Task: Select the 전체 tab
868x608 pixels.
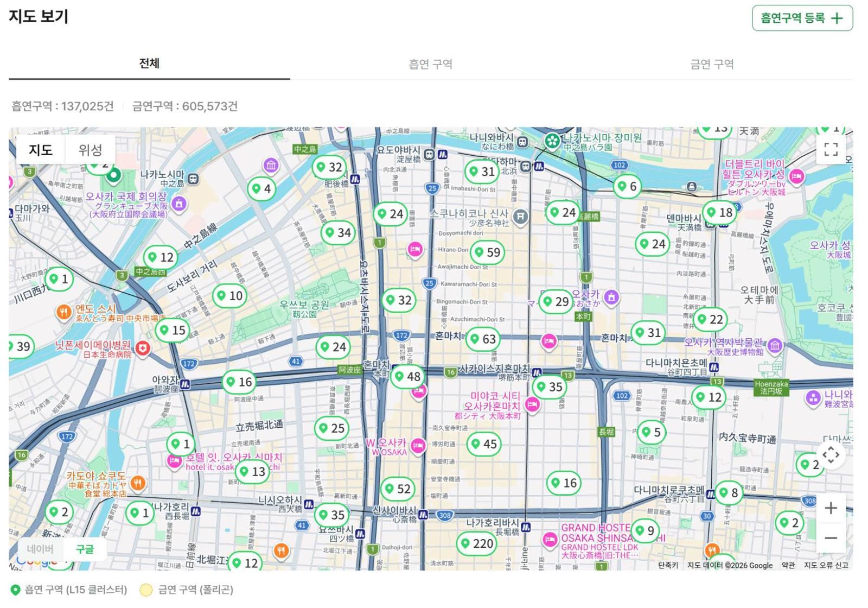Action: click(149, 64)
